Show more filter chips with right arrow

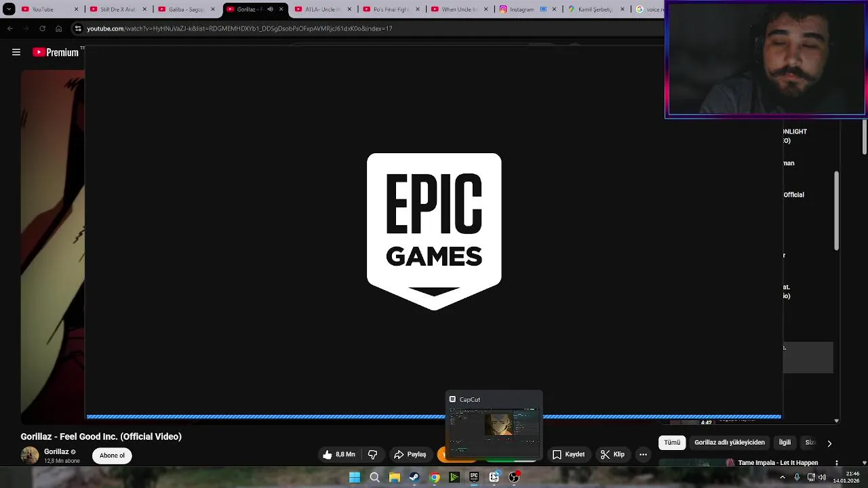[829, 443]
